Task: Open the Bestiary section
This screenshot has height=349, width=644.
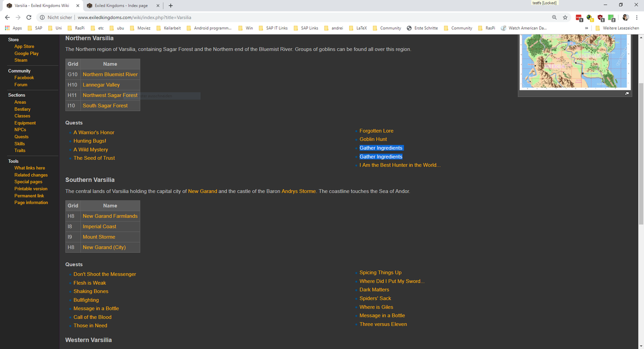Action: click(x=22, y=109)
